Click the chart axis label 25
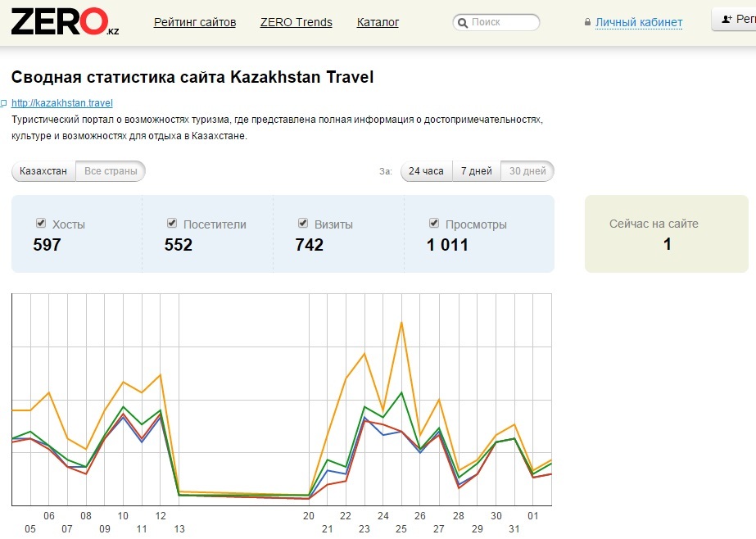Viewport: 756px width, 539px height. click(401, 529)
